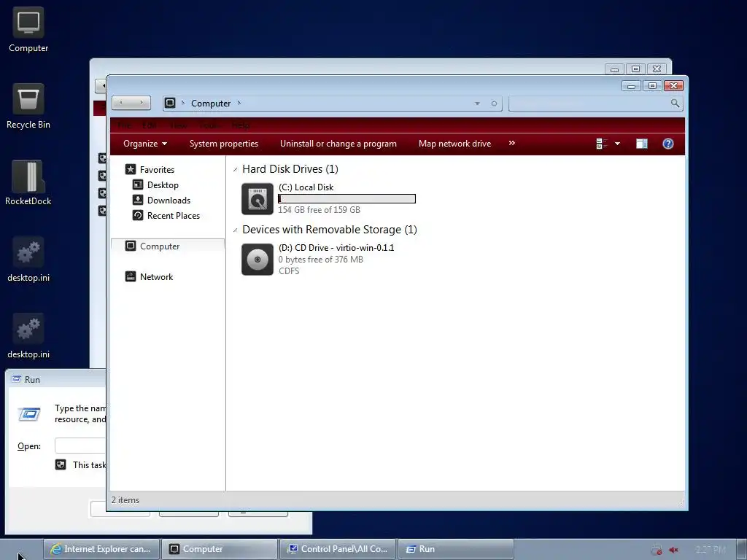Click the C: drive capacity bar
This screenshot has height=560, width=747.
(347, 198)
